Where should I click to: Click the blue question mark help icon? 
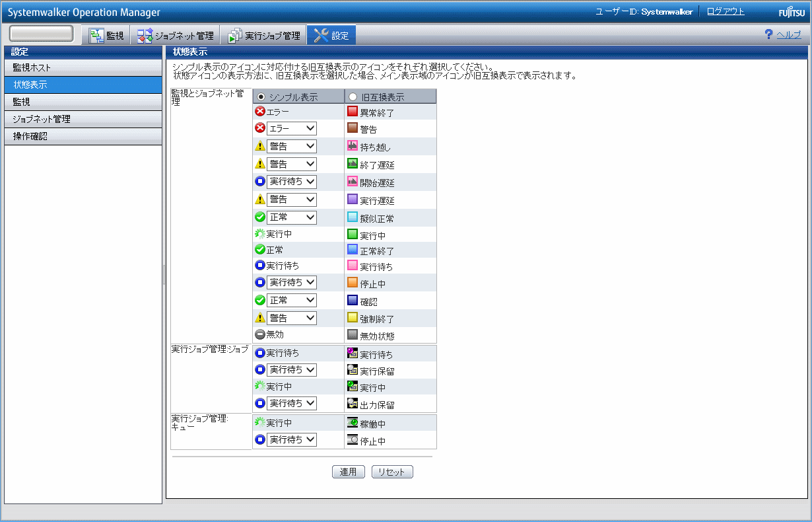(768, 34)
